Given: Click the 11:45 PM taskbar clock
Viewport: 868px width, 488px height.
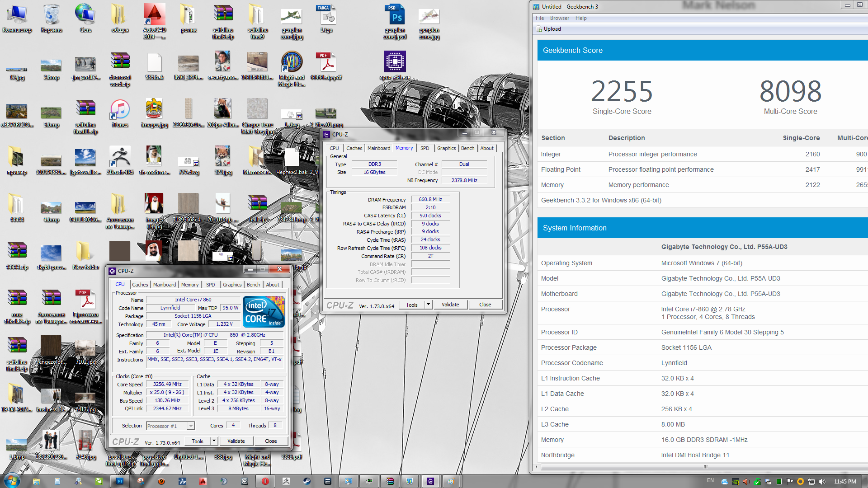Looking at the screenshot, I should [x=845, y=481].
